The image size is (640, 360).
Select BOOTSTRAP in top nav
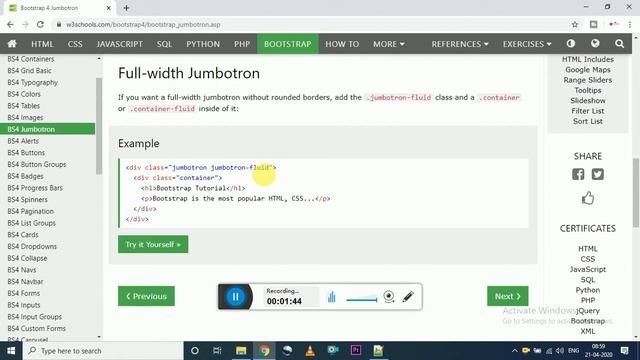(287, 44)
